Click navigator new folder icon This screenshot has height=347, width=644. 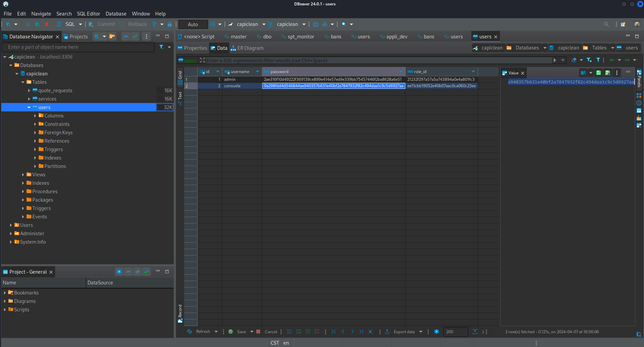[112, 37]
